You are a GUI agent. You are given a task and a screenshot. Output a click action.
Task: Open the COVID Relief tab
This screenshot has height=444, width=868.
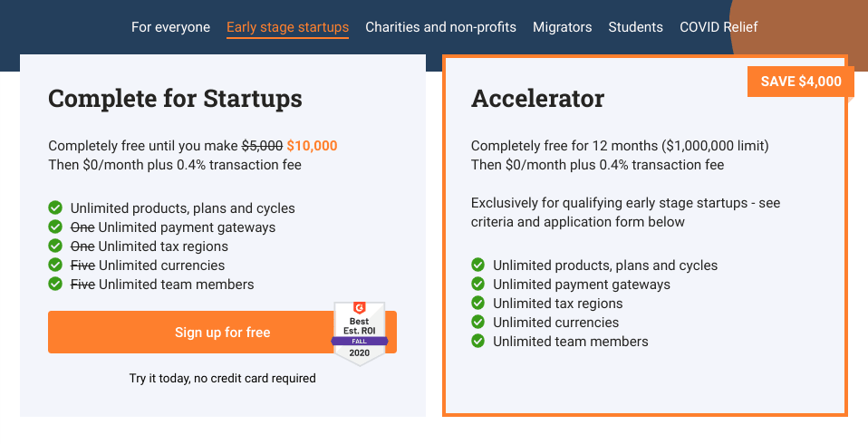[x=719, y=27]
